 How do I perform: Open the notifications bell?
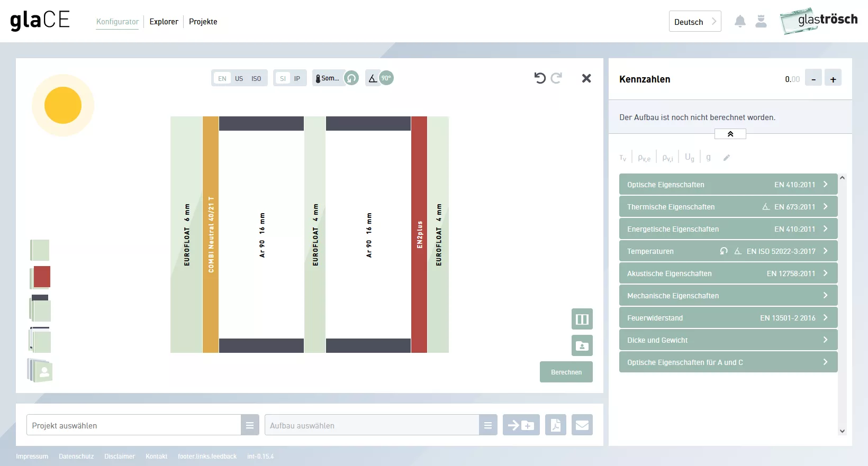point(740,21)
